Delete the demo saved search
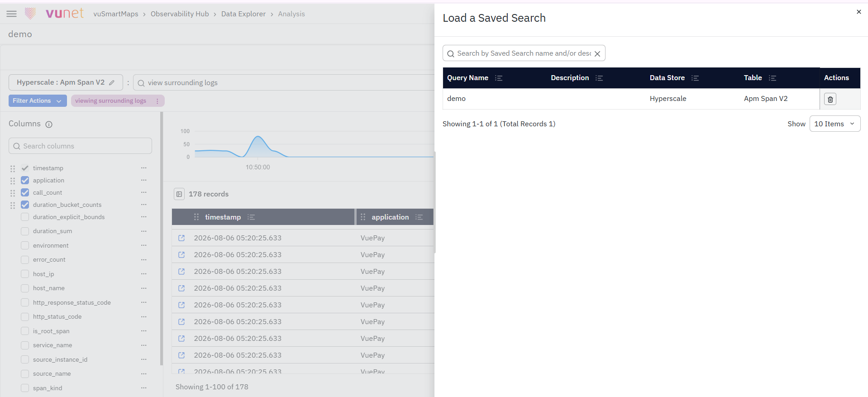868x397 pixels. tap(830, 99)
